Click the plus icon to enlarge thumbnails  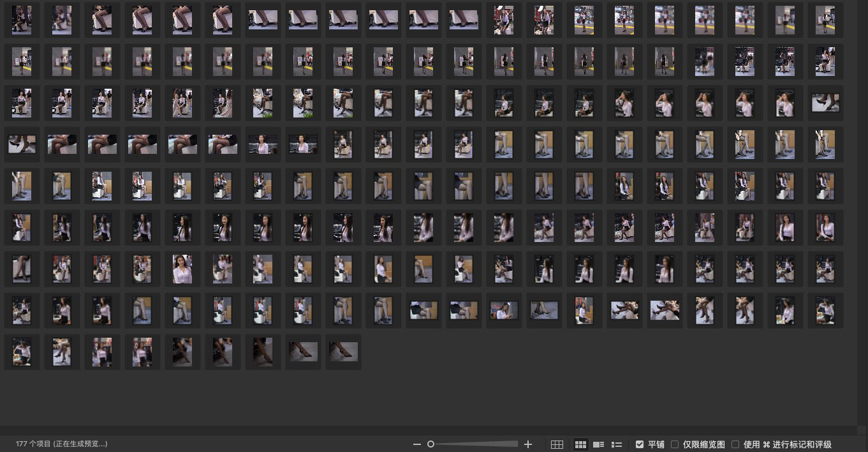pos(528,444)
